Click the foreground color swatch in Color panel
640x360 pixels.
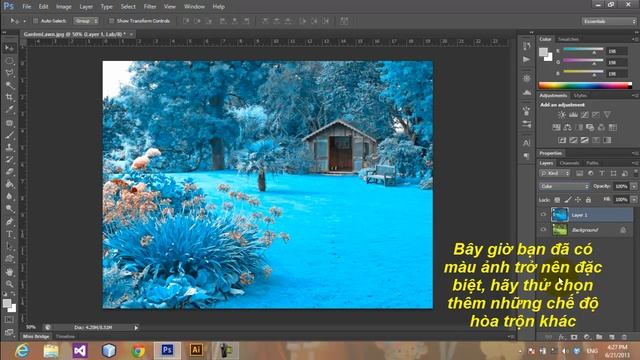[x=543, y=52]
